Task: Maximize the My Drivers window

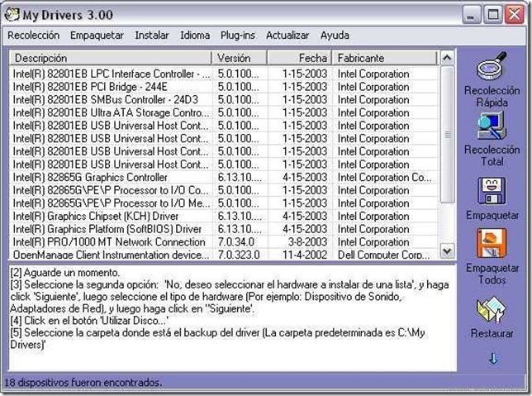Action: 492,15
